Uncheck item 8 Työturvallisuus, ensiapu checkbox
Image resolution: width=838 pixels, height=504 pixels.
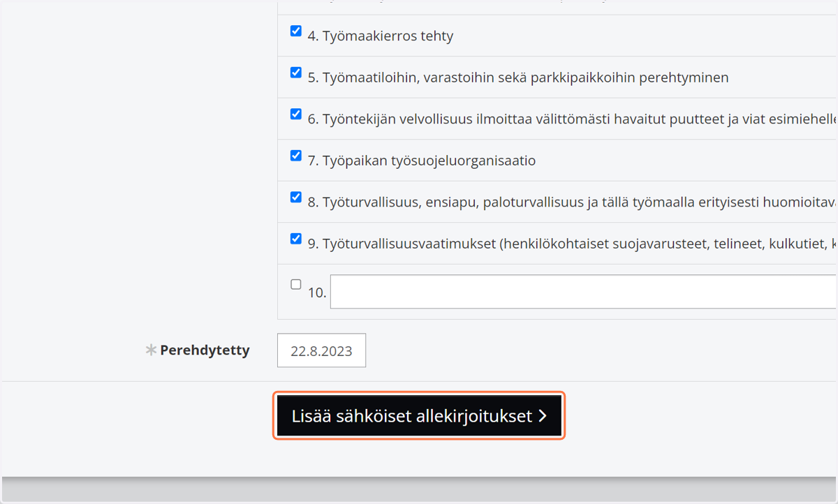tap(295, 197)
